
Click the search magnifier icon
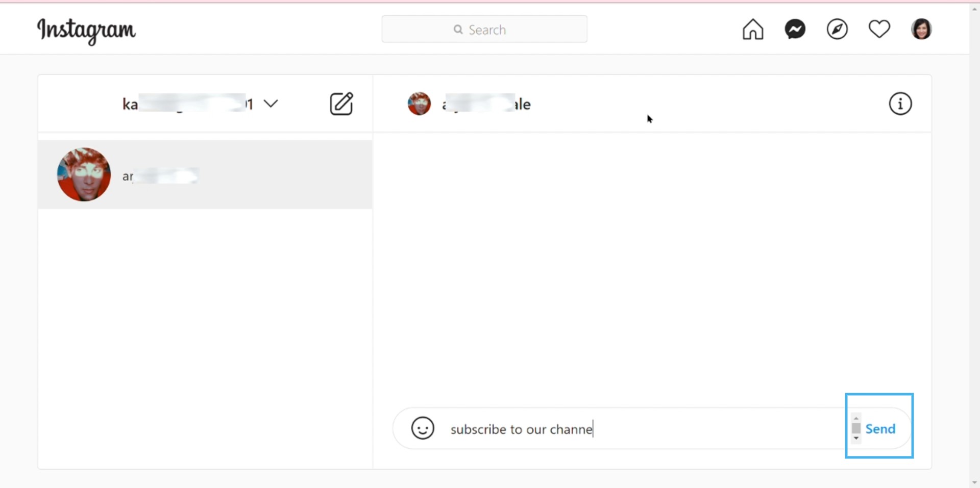point(458,29)
